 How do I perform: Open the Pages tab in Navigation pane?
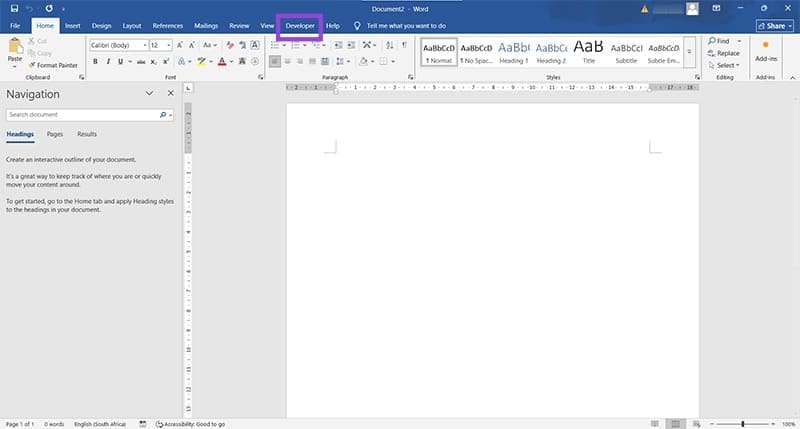(55, 134)
